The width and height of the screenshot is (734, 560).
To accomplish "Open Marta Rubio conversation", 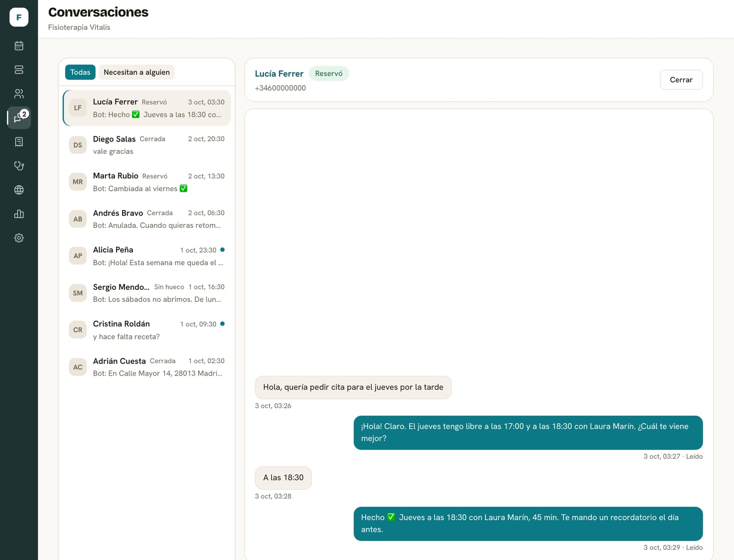I will (147, 182).
